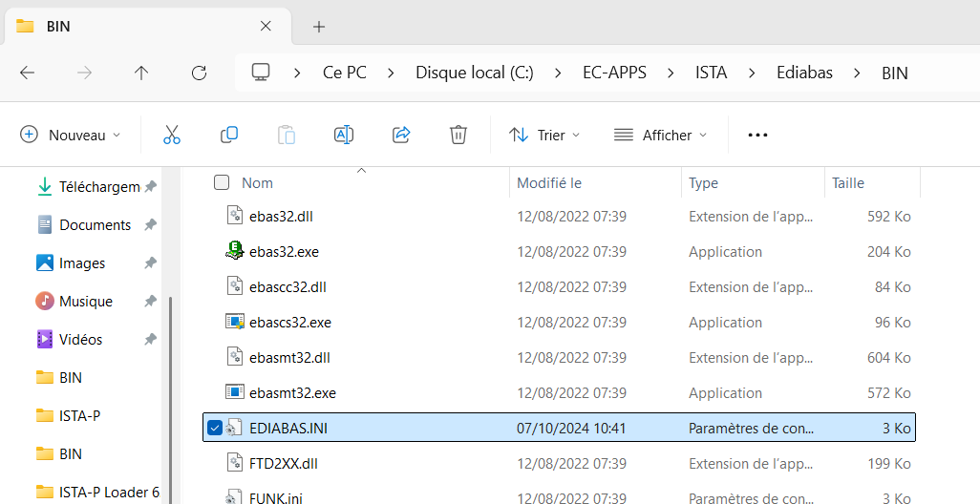Open the Trier sort dropdown

click(544, 135)
